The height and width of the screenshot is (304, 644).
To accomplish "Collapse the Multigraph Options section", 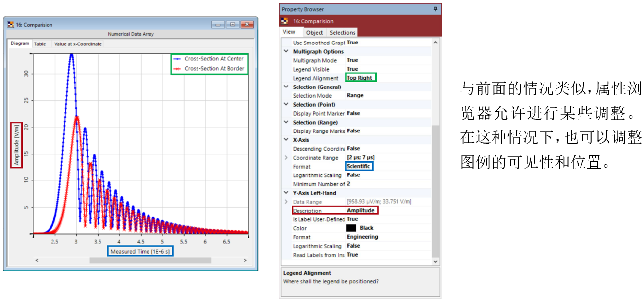I will coord(286,51).
